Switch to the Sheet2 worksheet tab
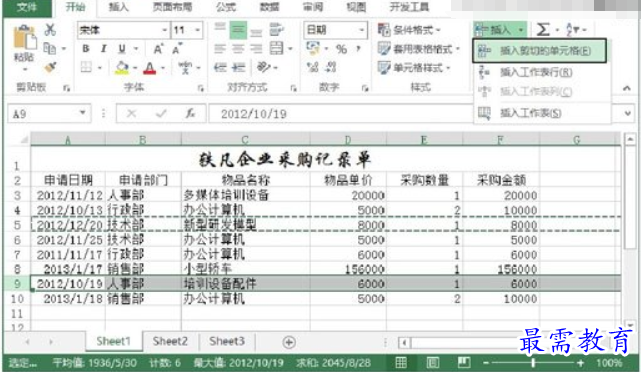 click(170, 341)
